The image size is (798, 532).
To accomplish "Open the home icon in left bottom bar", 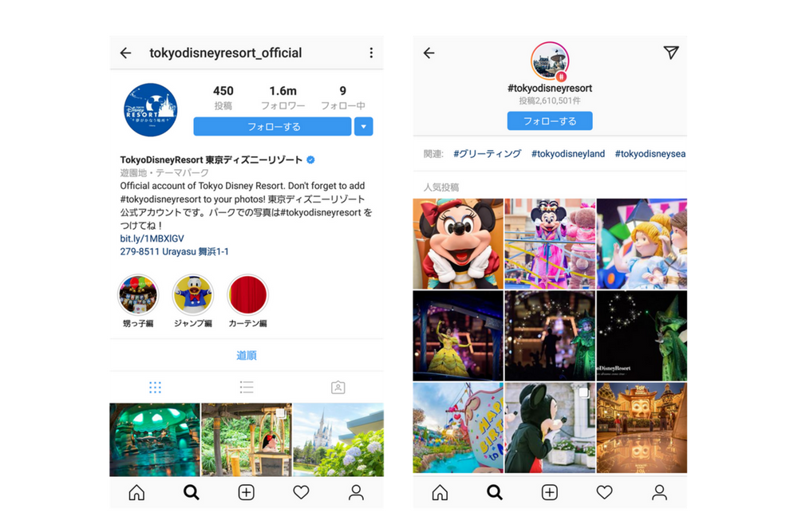I will pyautogui.click(x=136, y=492).
